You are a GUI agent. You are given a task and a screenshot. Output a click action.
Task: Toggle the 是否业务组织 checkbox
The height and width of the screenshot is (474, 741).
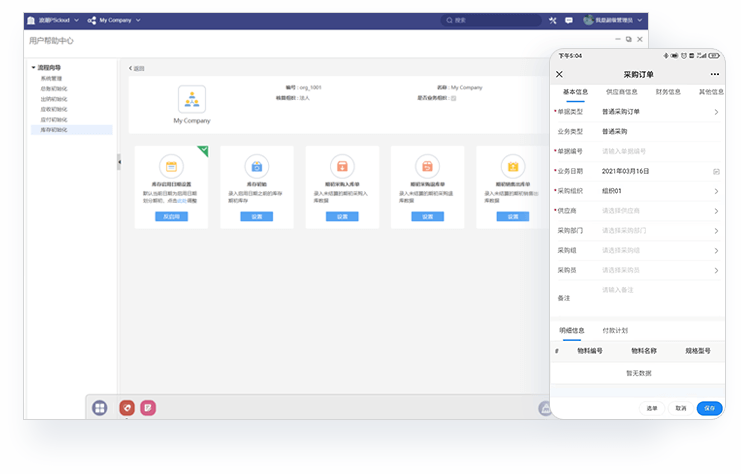(x=453, y=98)
